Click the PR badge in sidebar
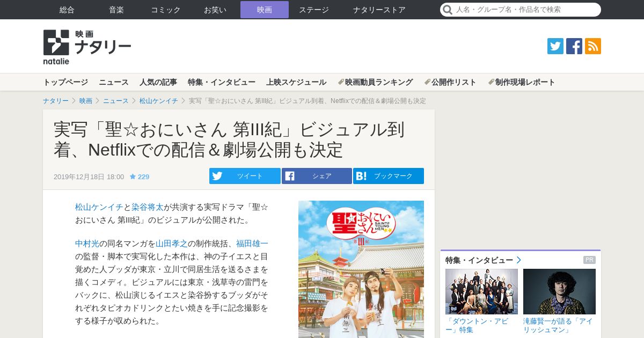Image resolution: width=644 pixels, height=338 pixels. [589, 260]
